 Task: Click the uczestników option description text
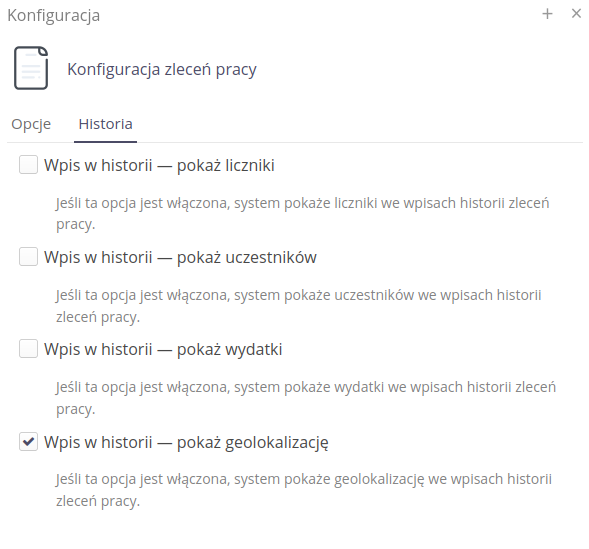point(299,306)
